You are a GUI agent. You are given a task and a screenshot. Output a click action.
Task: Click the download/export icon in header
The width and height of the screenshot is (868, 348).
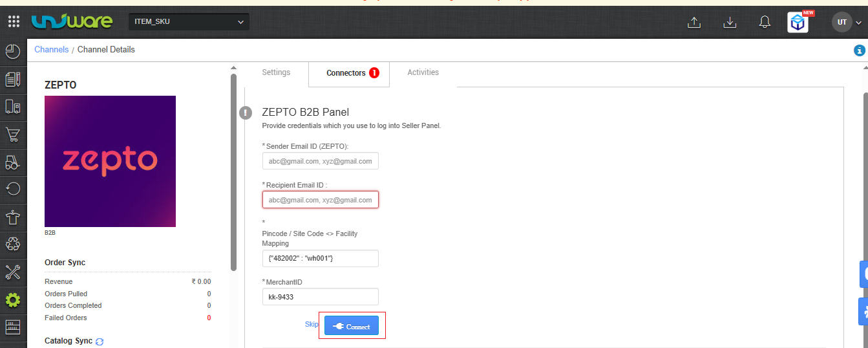pyautogui.click(x=730, y=22)
